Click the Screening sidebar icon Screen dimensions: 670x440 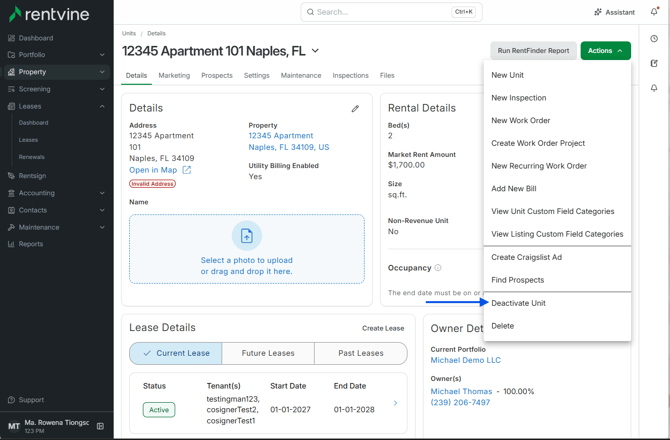(12, 89)
